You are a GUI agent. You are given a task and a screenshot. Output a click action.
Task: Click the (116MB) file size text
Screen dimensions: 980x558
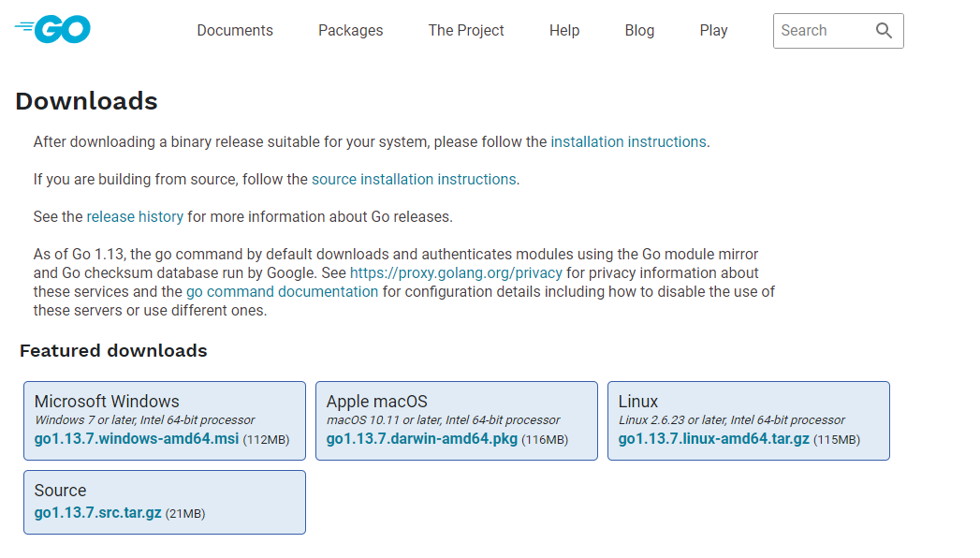545,440
